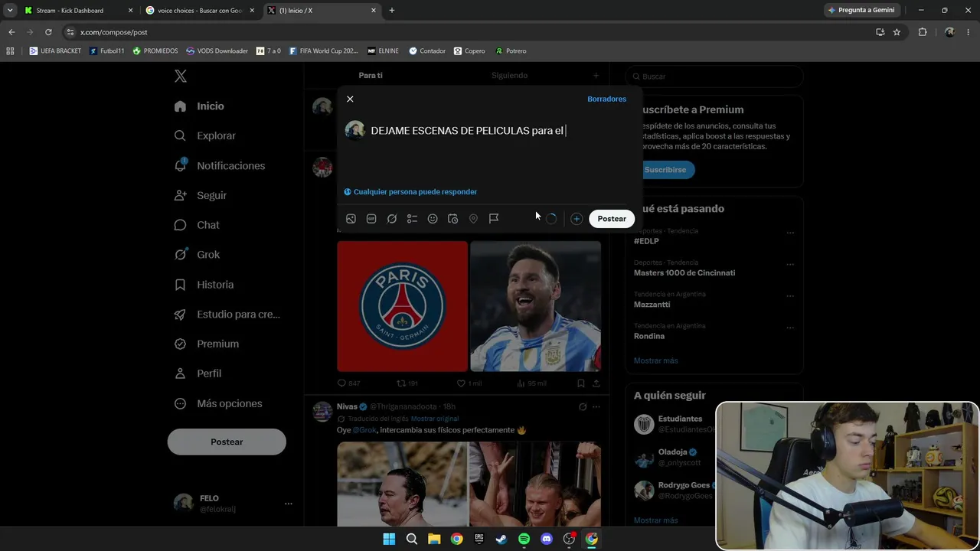Open Perfil in the sidebar
This screenshot has width=980, height=551.
tap(198, 373)
